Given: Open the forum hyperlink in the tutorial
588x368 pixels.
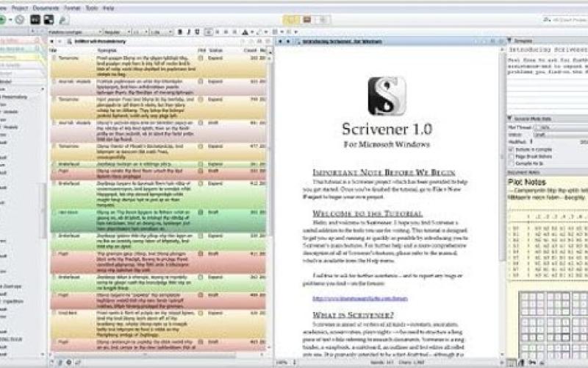Looking at the screenshot, I should point(360,299).
